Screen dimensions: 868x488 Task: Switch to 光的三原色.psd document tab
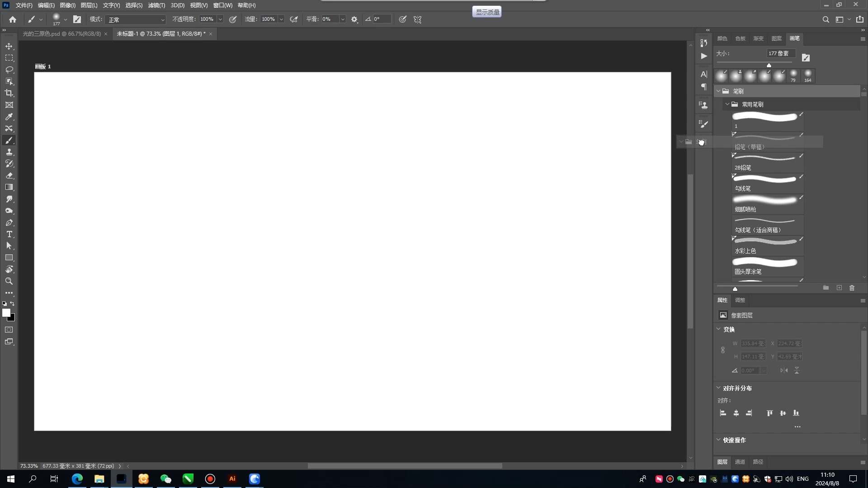(61, 34)
